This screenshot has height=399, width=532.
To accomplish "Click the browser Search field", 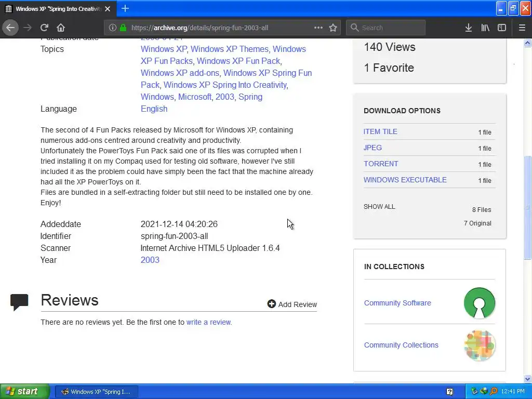I will click(x=385, y=28).
